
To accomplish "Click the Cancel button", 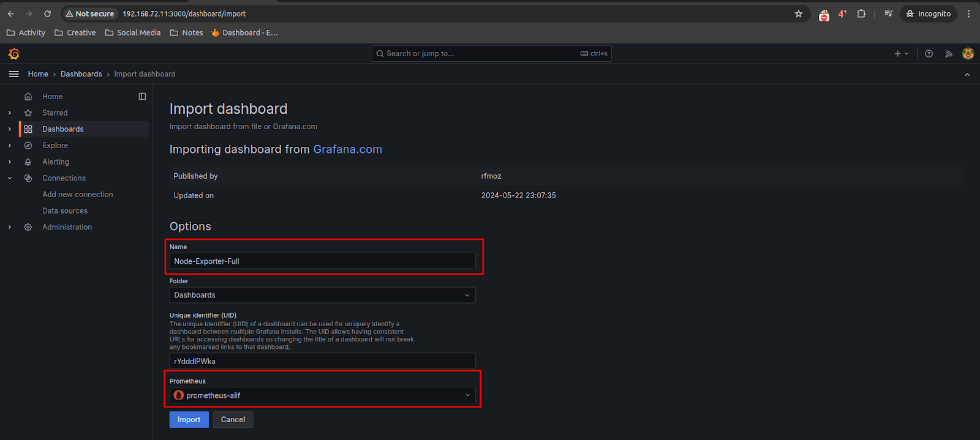I will (233, 420).
